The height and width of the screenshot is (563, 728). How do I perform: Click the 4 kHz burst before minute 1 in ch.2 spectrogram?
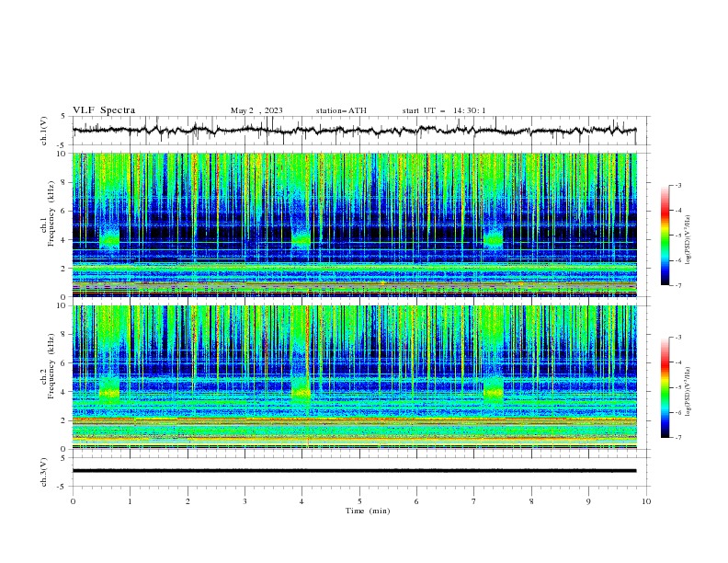109,392
